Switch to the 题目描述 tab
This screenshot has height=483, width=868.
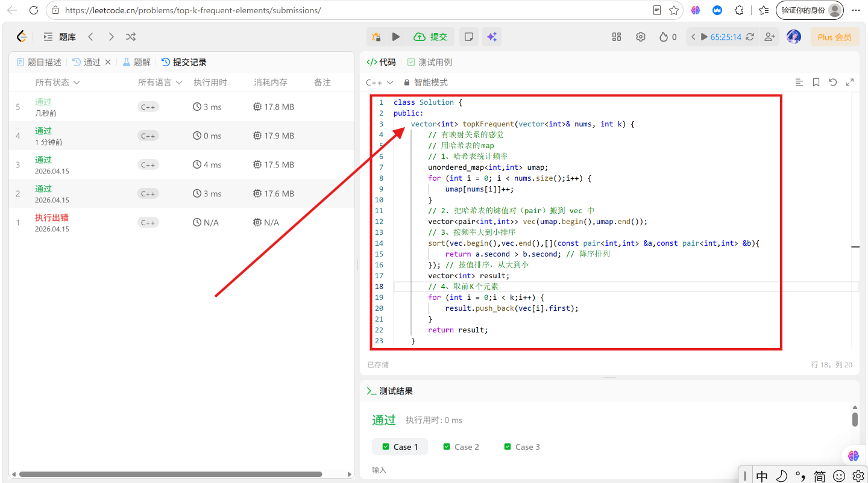point(39,62)
